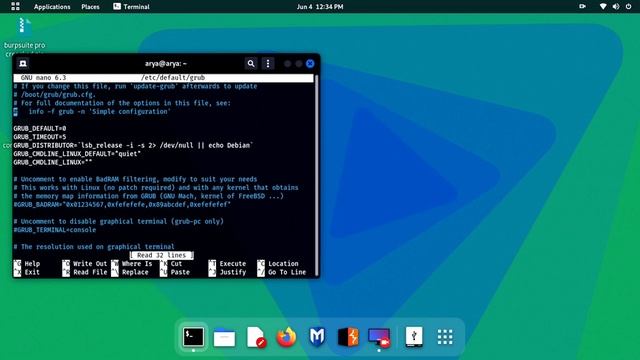The height and width of the screenshot is (360, 640).
Task: Open the USB drive icon in dock
Action: tap(414, 337)
